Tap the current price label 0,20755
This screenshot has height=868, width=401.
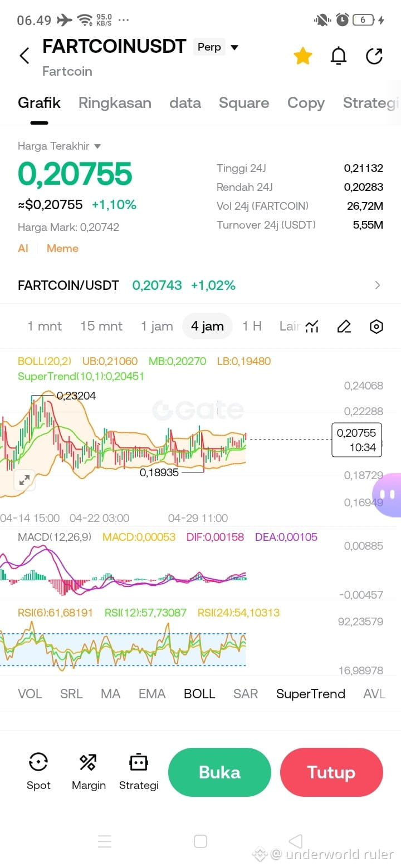tap(356, 440)
